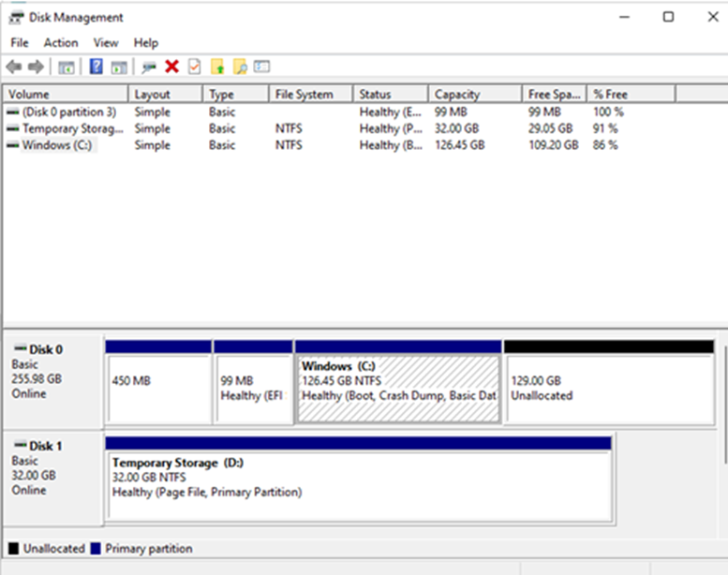Screen dimensions: 728x575
Task: Close the Disk Management window
Action: click(713, 17)
